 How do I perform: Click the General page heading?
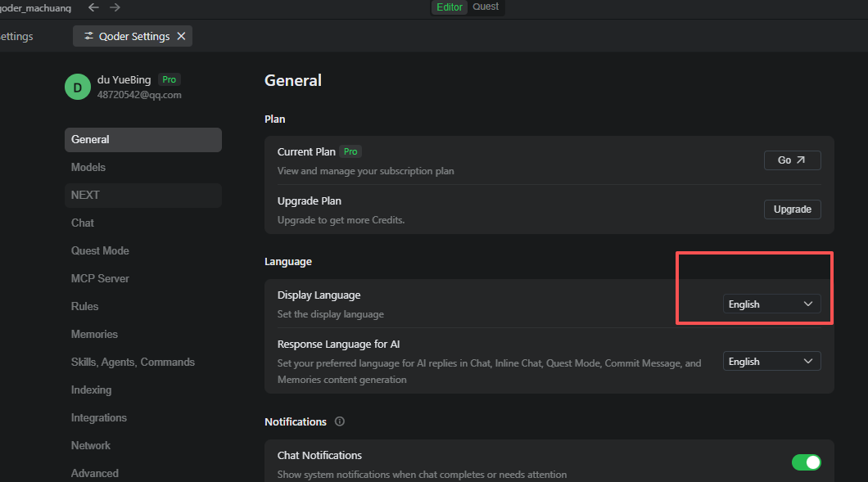[293, 81]
